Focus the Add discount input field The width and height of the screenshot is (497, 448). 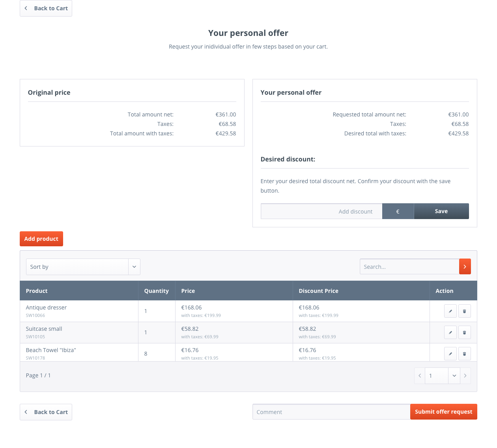pos(321,211)
